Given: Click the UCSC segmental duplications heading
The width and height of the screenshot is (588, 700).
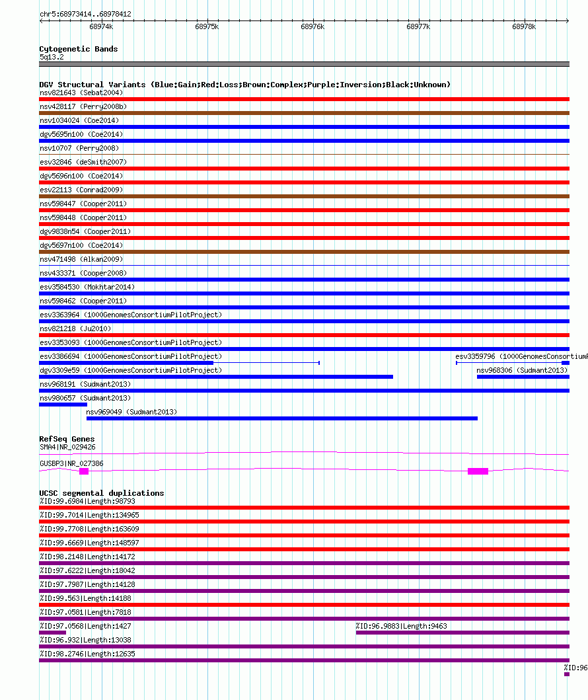Looking at the screenshot, I should (102, 493).
